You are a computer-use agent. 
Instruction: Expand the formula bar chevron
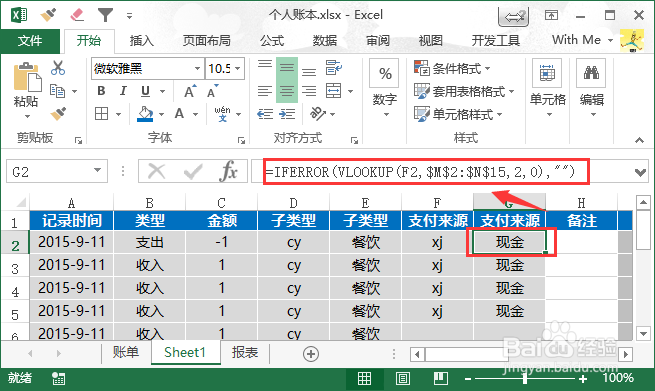640,172
